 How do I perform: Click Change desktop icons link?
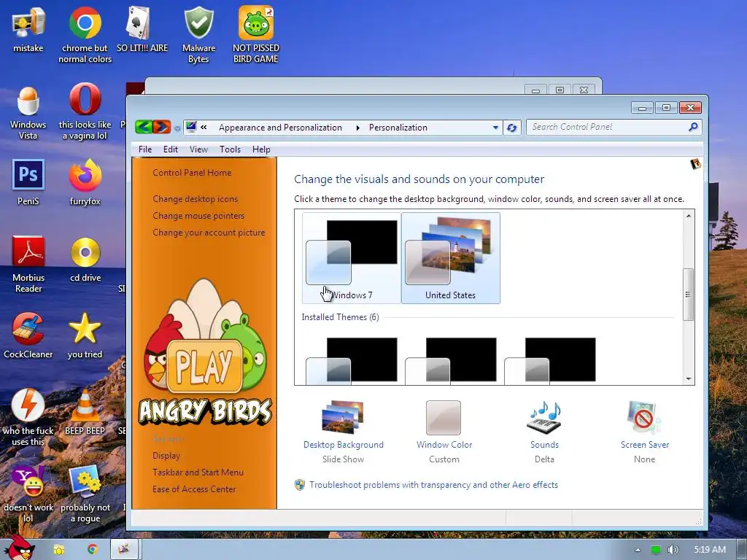(x=196, y=199)
